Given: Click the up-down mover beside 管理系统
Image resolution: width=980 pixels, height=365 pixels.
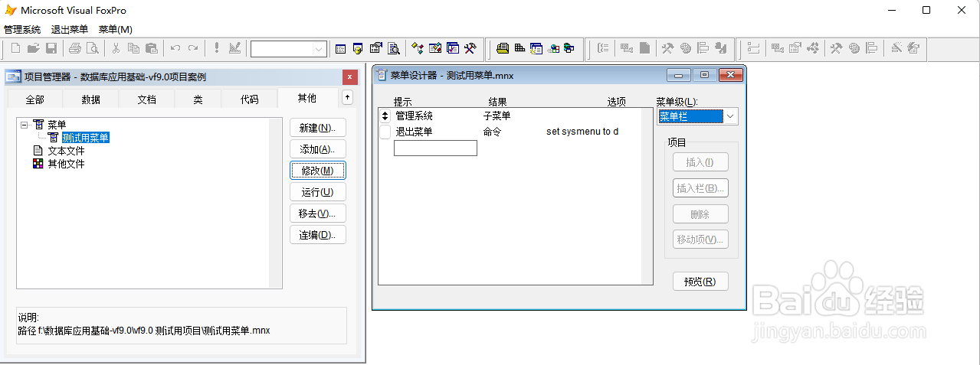Looking at the screenshot, I should pyautogui.click(x=385, y=116).
